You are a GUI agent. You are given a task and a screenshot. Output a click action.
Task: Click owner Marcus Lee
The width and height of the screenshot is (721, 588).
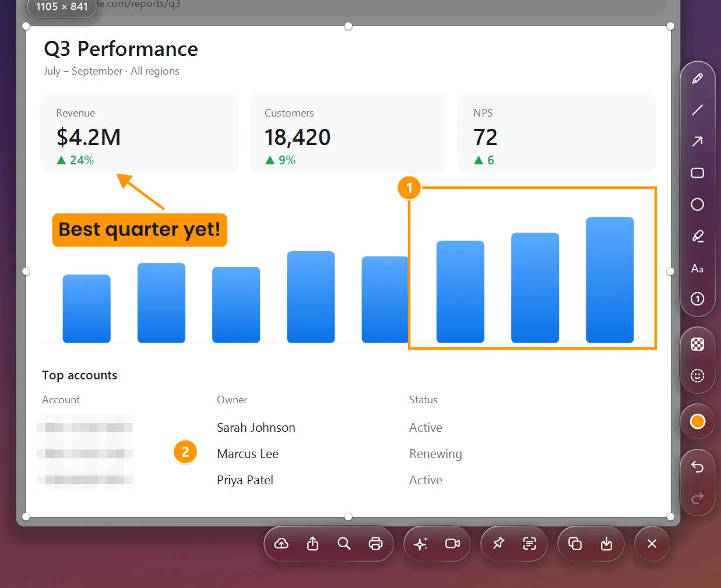[248, 454]
